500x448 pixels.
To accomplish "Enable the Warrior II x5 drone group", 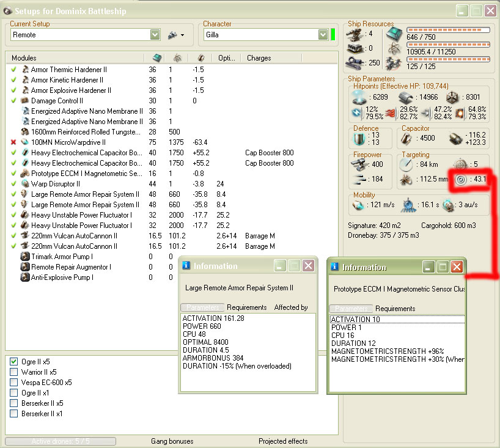I will 14,372.
